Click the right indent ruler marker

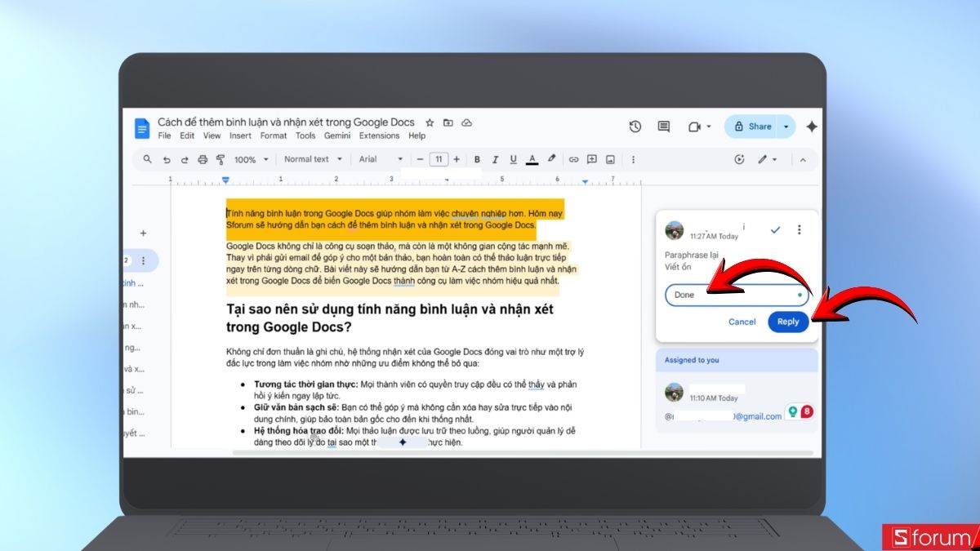[x=585, y=181]
